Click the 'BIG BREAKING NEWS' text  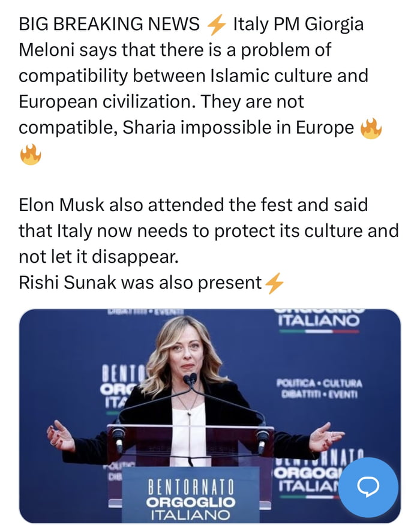coord(109,25)
